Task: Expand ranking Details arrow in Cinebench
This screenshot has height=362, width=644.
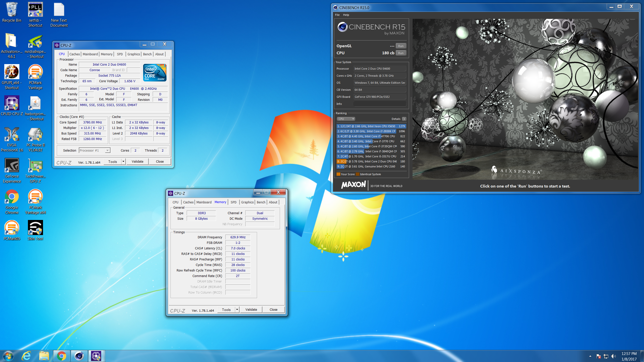Action: [404, 119]
